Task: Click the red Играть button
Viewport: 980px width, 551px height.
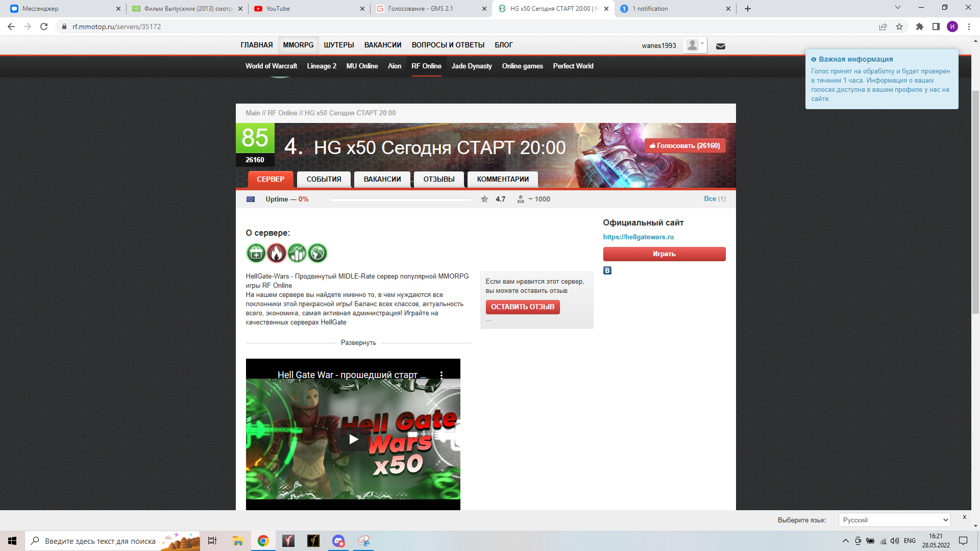Action: [664, 254]
